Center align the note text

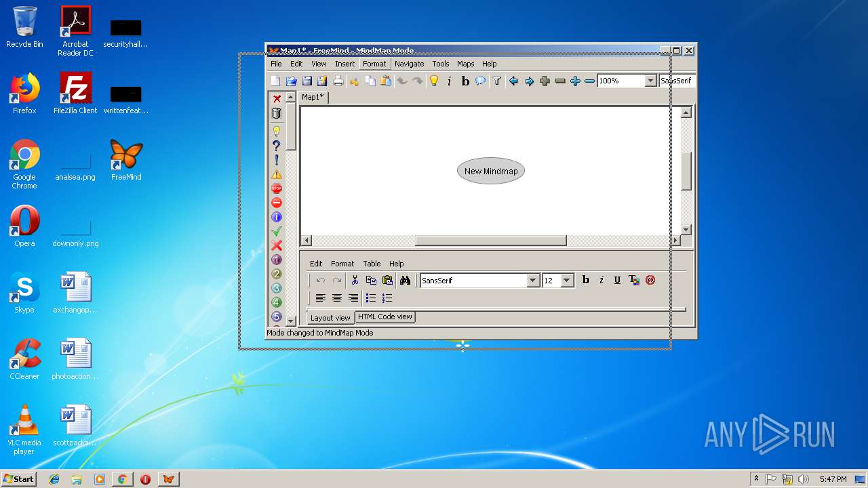pyautogui.click(x=337, y=298)
